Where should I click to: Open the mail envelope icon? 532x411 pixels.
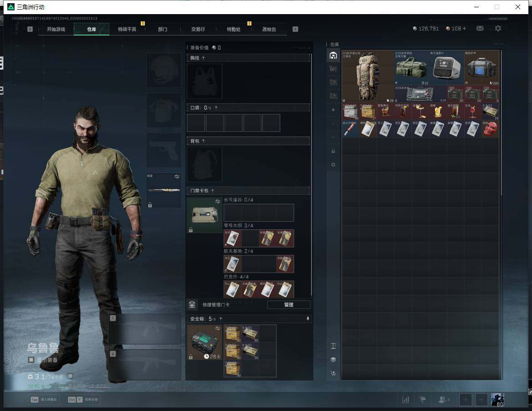pyautogui.click(x=480, y=29)
